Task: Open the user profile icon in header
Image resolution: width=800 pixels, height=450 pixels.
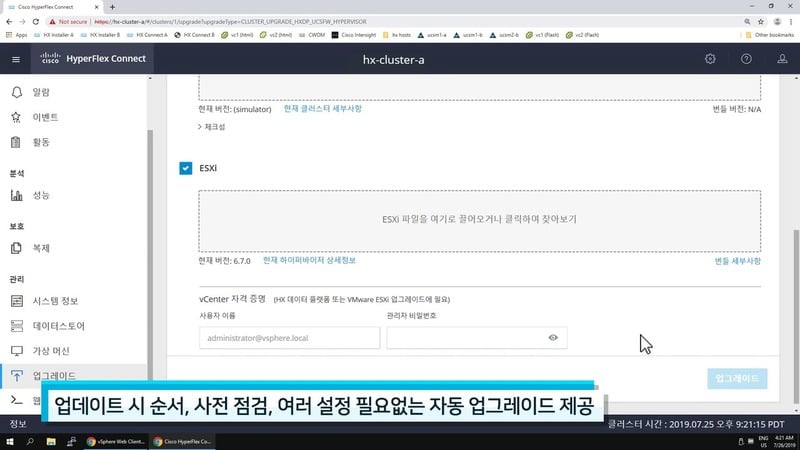Action: [x=782, y=59]
